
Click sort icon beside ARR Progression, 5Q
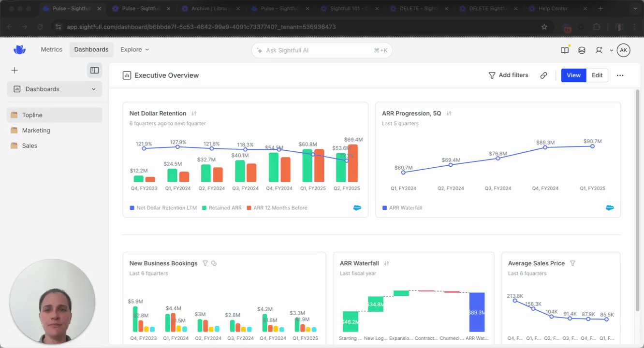449,114
